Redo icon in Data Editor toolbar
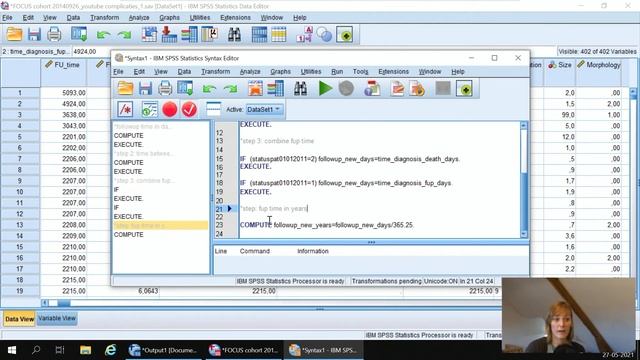Image resolution: width=640 pixels, height=360 pixels. click(124, 35)
